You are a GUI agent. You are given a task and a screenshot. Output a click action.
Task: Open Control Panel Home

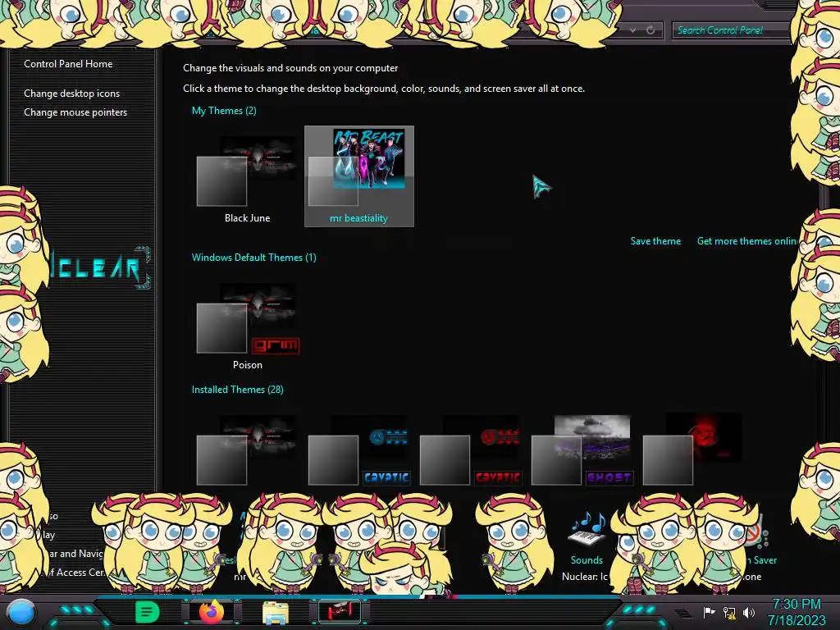[x=68, y=64]
